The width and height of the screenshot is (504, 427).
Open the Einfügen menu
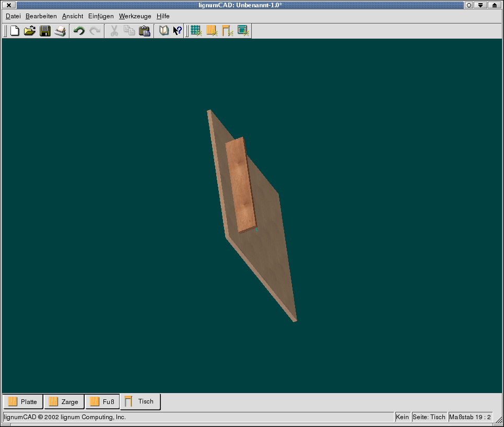[101, 16]
